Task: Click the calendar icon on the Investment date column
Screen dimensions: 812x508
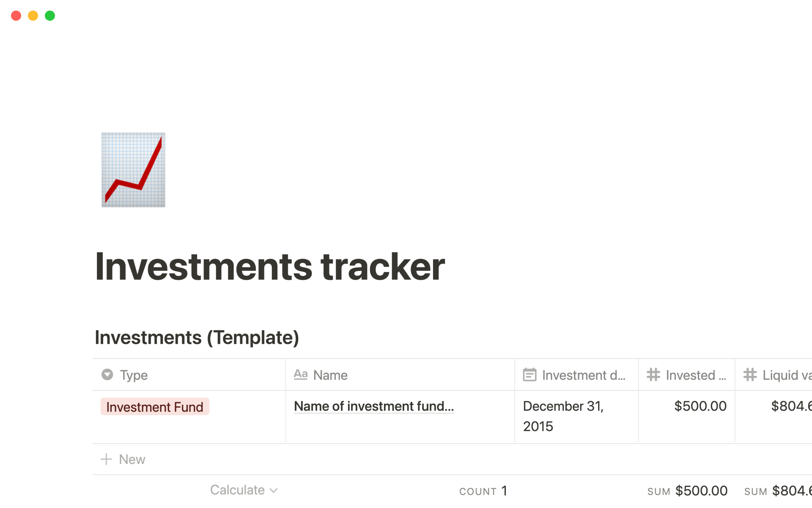Action: tap(530, 375)
